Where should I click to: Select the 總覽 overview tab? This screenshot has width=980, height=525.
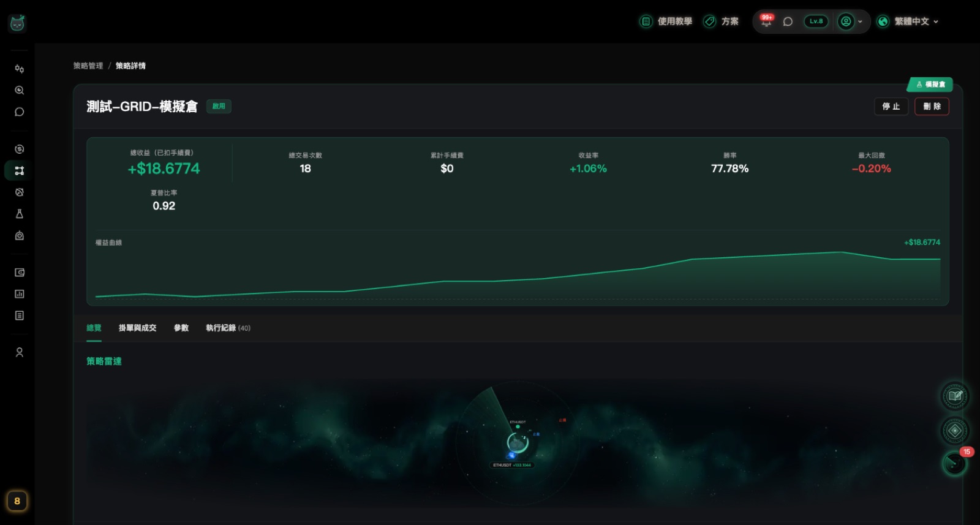(94, 328)
